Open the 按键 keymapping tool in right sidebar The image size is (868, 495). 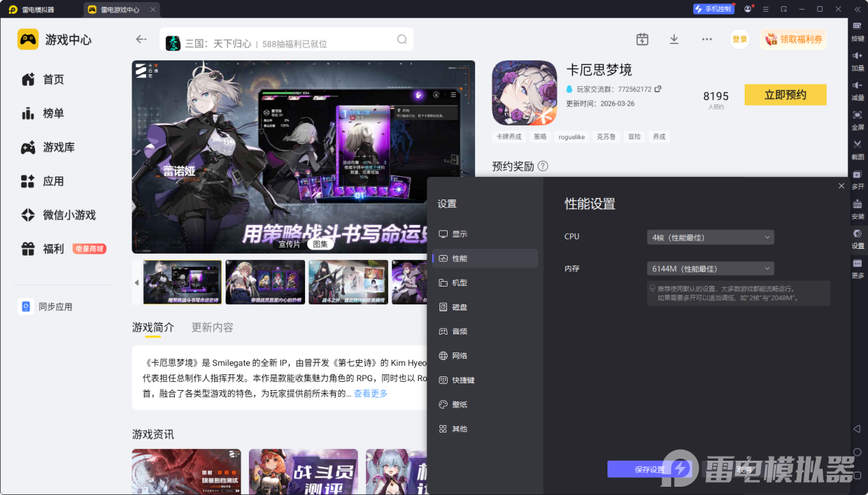coord(858,29)
